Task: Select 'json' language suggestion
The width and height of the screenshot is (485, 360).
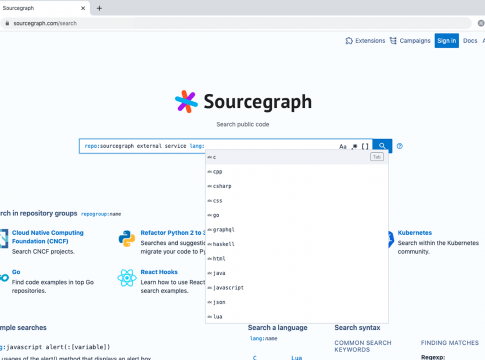Action: [x=297, y=302]
